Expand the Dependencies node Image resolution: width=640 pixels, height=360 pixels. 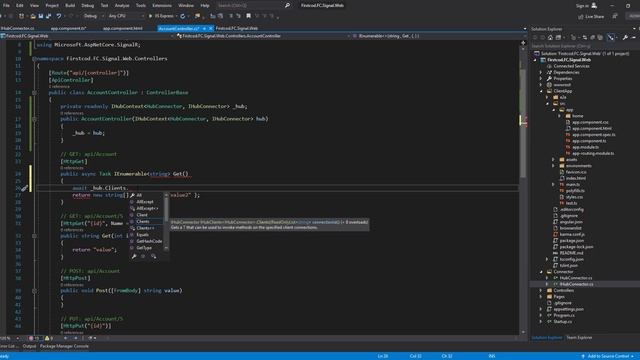coord(541,72)
